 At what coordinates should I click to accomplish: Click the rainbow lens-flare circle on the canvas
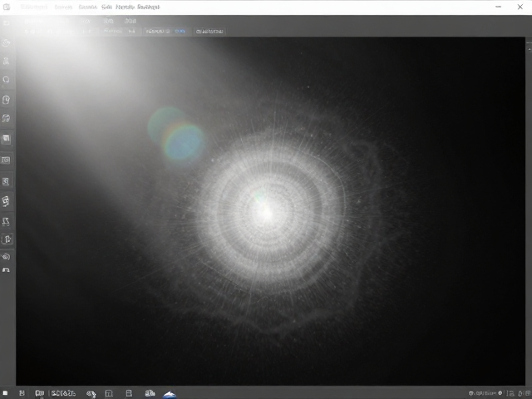(184, 142)
